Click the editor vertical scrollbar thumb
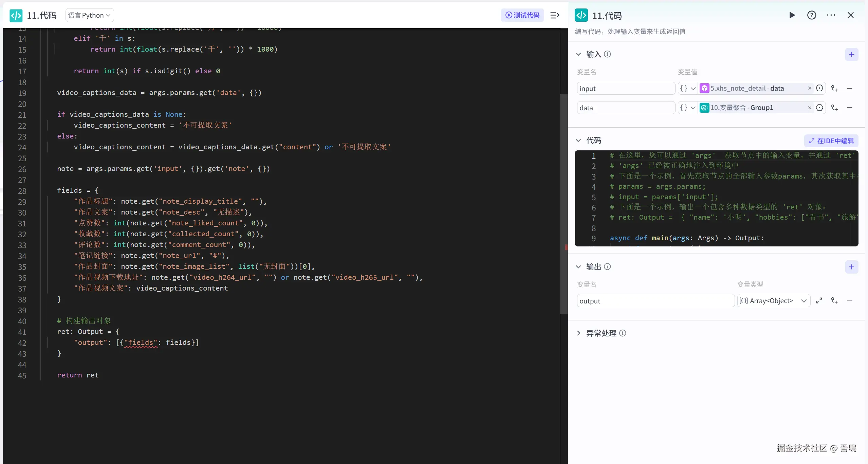The image size is (868, 464). [564, 204]
